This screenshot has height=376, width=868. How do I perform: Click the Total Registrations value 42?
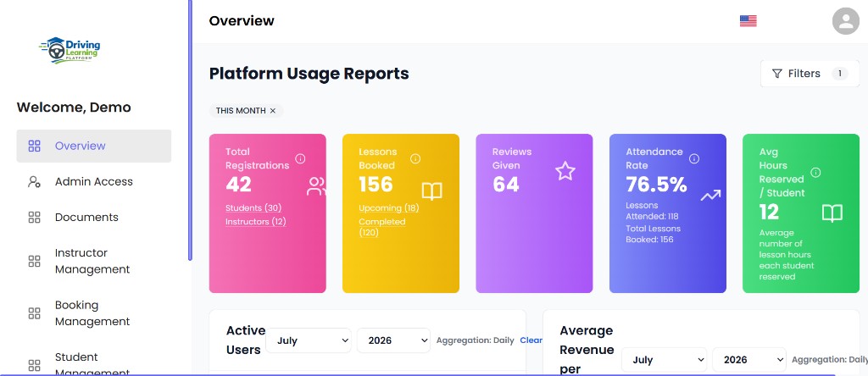238,185
